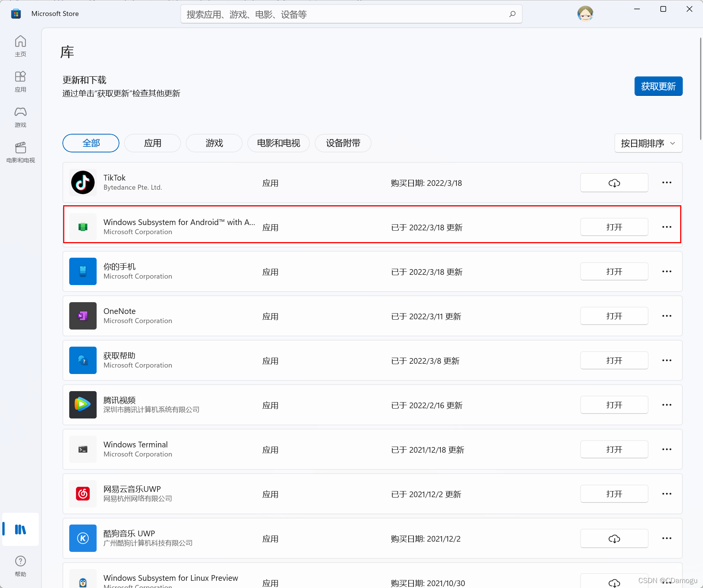Open Windows Subsystem for Android with 打开
The height and width of the screenshot is (588, 703).
tap(614, 227)
